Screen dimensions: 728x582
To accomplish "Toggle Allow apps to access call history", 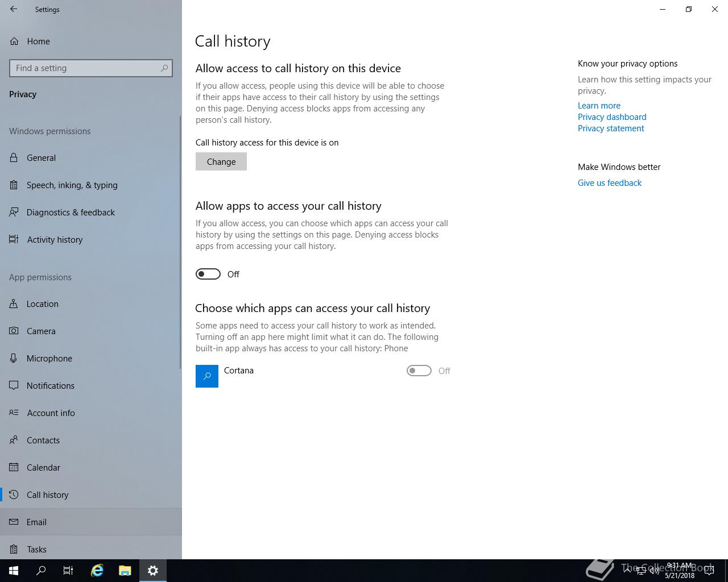I will tap(208, 274).
